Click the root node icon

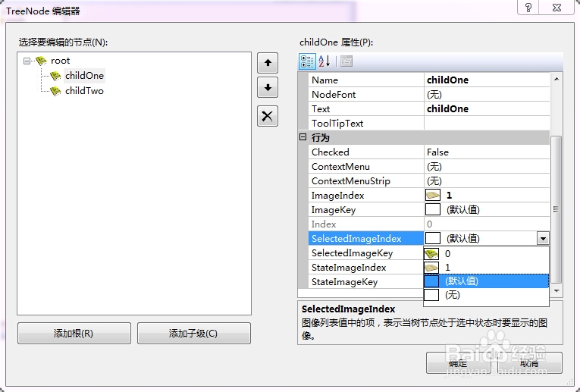(42, 61)
